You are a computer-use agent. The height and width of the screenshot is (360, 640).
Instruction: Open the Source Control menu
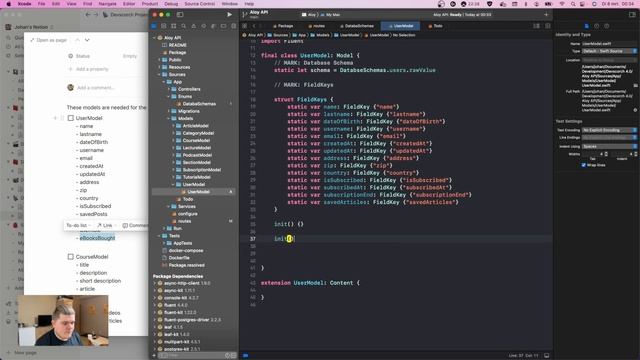[x=199, y=4]
